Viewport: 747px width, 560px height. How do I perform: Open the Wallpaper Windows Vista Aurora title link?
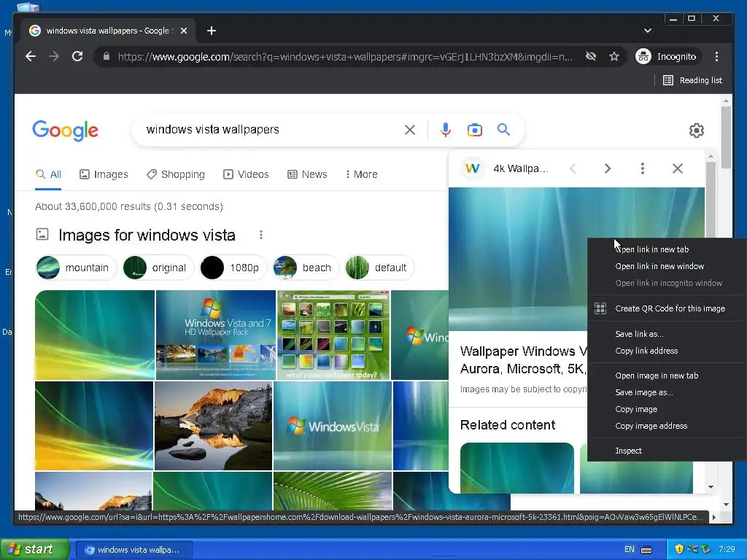523,360
